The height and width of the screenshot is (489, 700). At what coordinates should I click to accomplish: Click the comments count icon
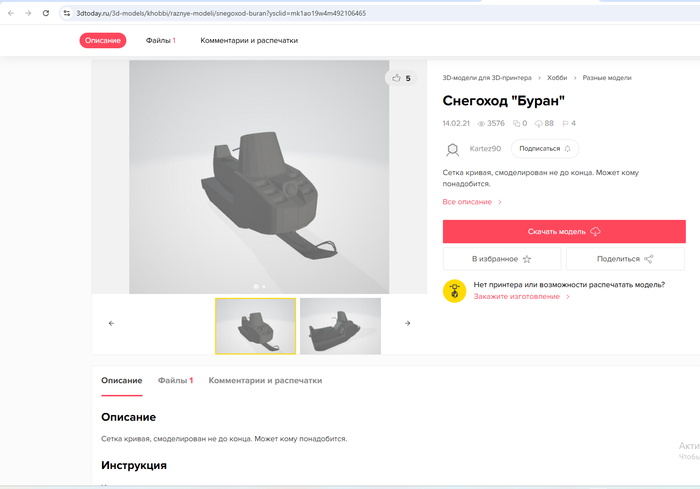point(516,124)
